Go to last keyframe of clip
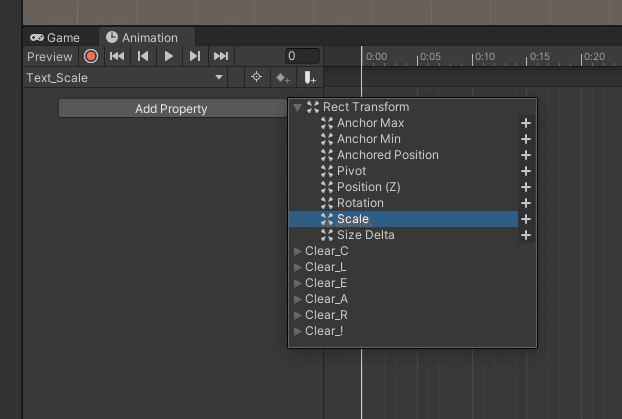 (221, 57)
